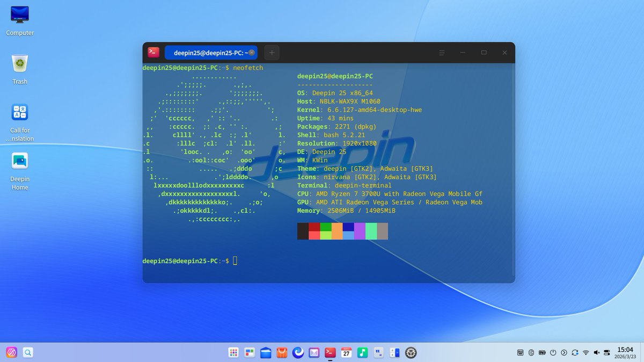Launch the blue file manager from the dock
The width and height of the screenshot is (644, 362).
tap(266, 352)
